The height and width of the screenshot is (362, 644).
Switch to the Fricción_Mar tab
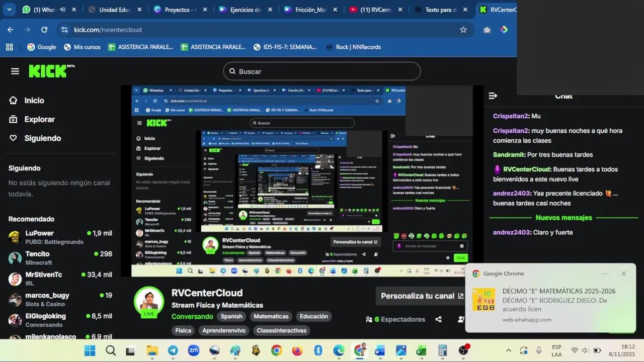[311, 10]
